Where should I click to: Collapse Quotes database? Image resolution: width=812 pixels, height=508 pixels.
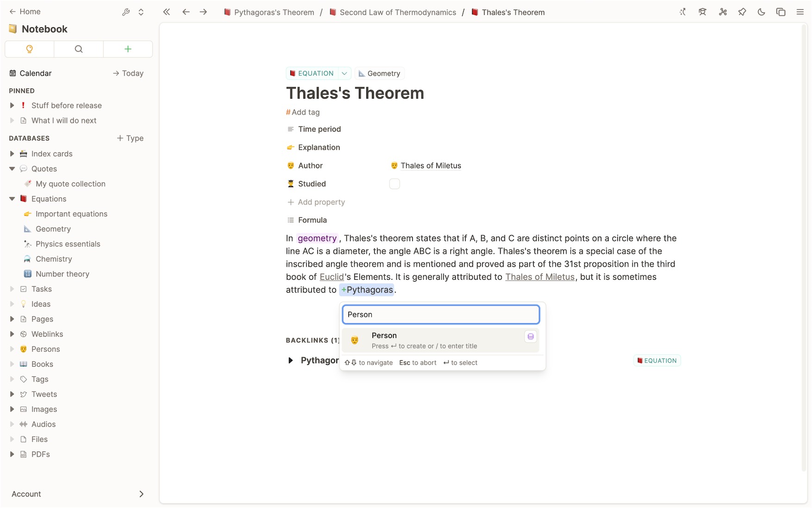coord(12,169)
